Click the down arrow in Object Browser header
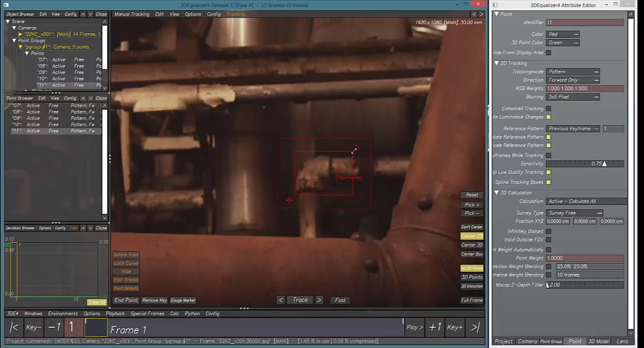Viewport: 644px width, 348px height. click(x=90, y=14)
